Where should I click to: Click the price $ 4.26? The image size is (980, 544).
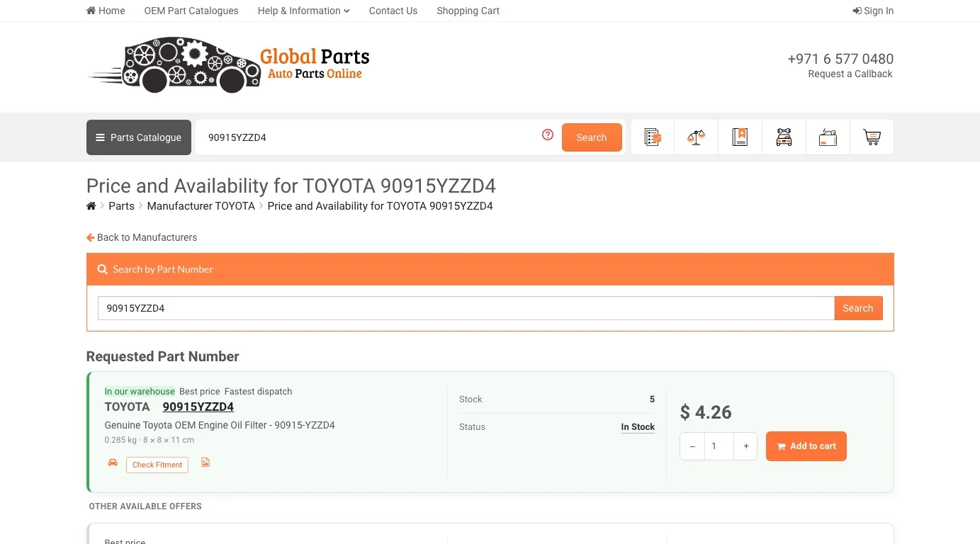pos(706,412)
